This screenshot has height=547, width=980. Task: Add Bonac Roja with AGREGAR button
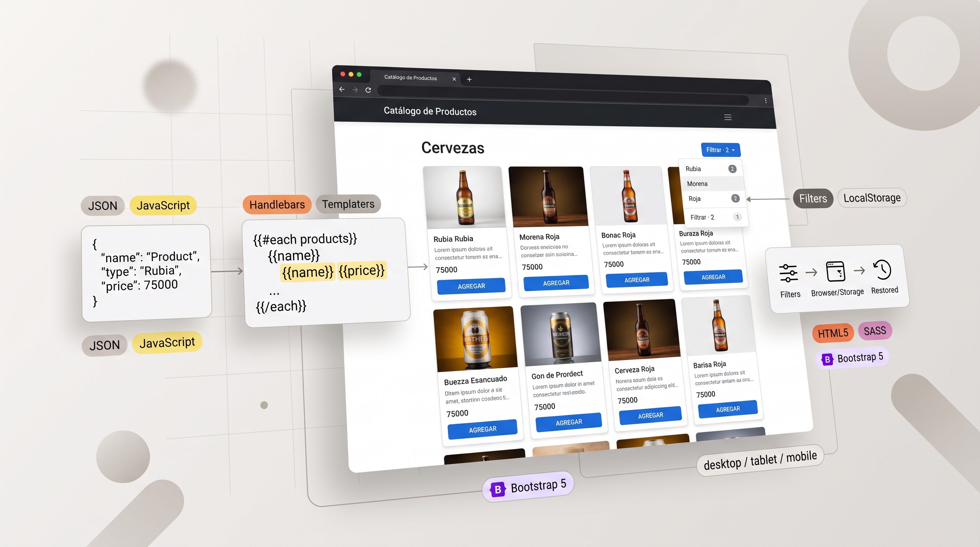(x=636, y=280)
